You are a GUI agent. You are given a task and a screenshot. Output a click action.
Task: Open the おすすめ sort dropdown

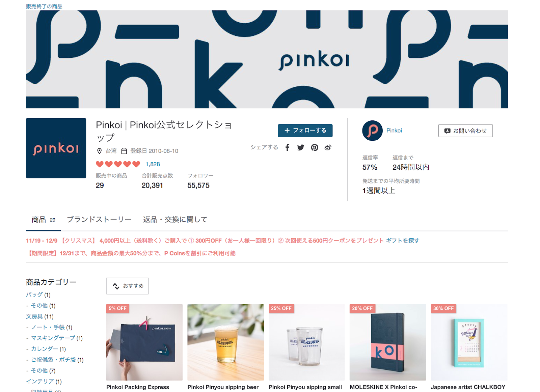point(127,286)
